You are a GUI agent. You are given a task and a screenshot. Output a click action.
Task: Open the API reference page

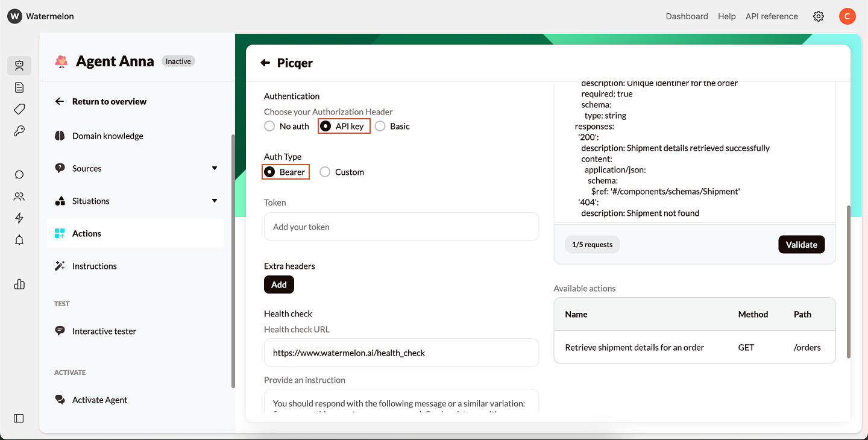[771, 16]
